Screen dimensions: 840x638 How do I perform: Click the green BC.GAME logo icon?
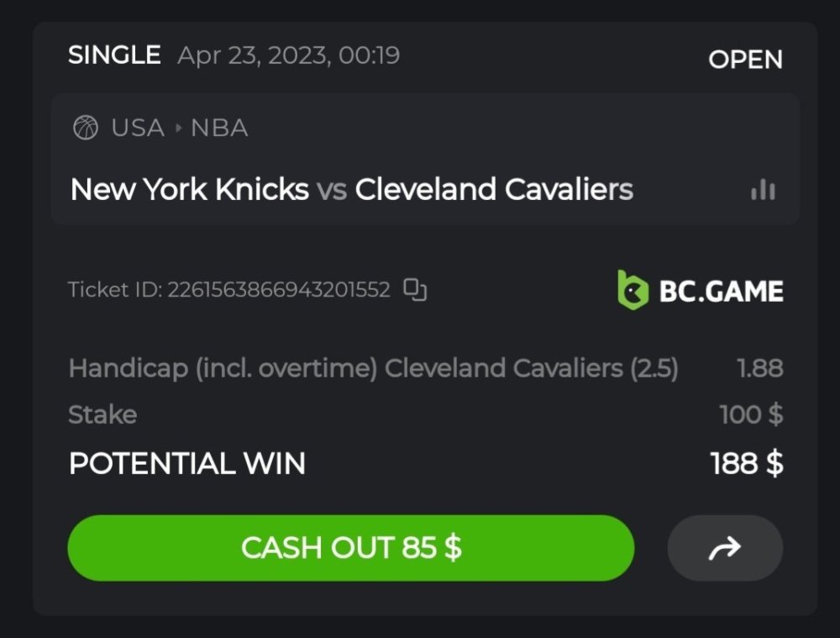point(633,290)
